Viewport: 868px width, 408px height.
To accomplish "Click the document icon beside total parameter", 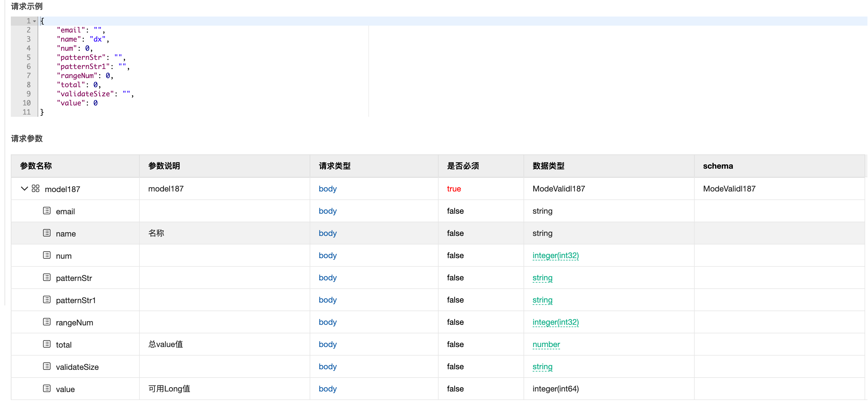I will 46,344.
